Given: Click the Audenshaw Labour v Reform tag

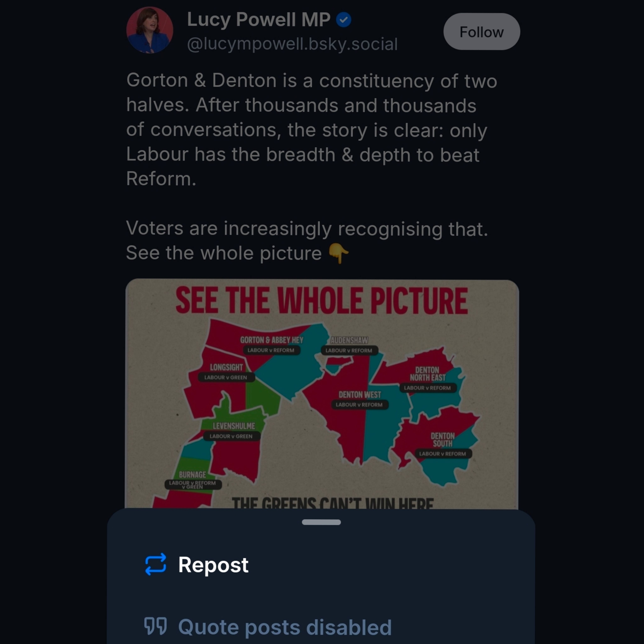Looking at the screenshot, I should 349,350.
